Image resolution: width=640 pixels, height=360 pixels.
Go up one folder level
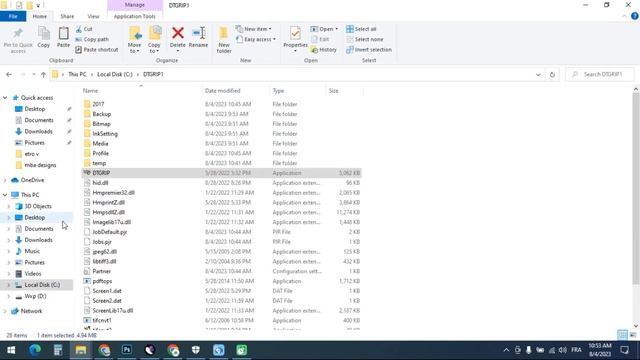(x=43, y=74)
